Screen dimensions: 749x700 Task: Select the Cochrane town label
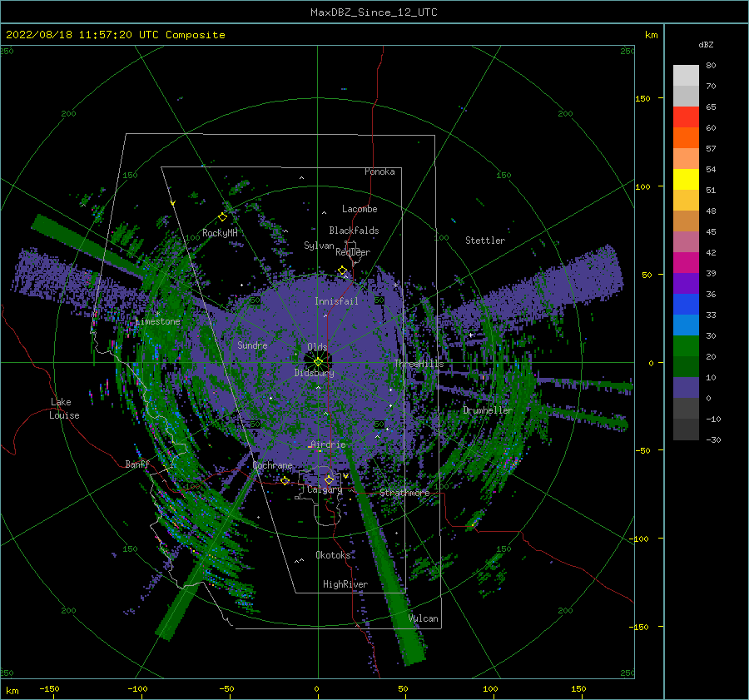pos(272,465)
